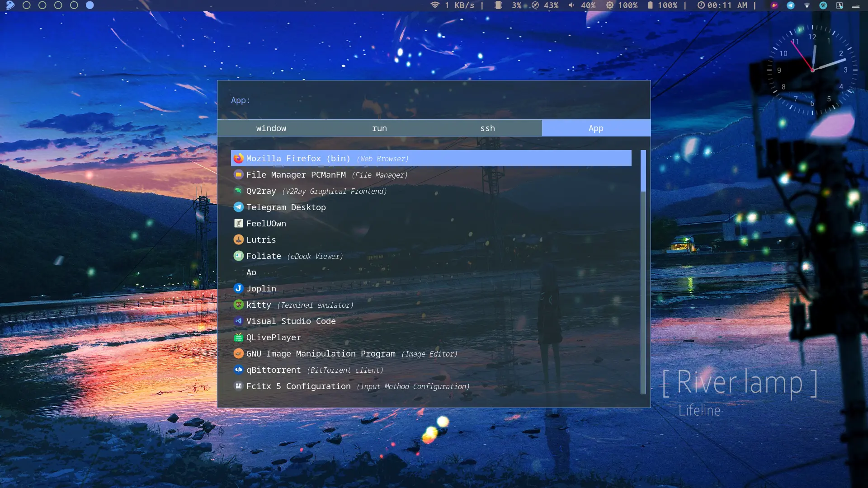Open Joplin using its J icon
This screenshot has width=868, height=488.
pos(238,288)
